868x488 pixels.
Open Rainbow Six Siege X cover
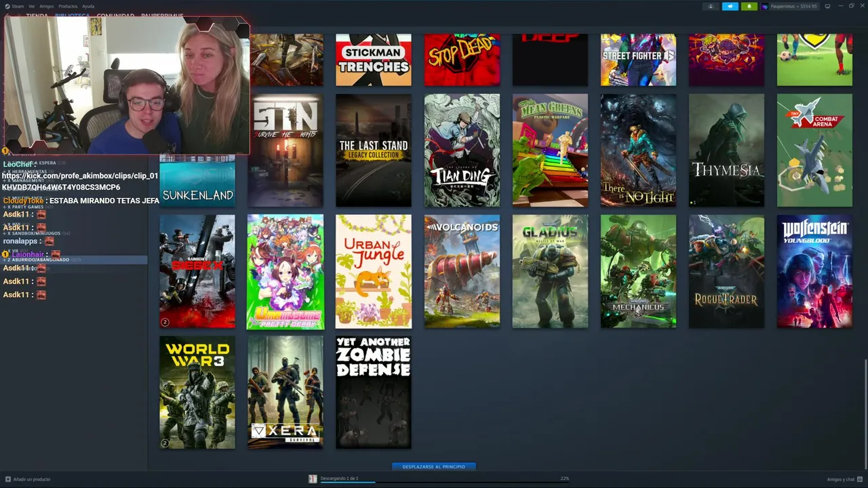197,271
